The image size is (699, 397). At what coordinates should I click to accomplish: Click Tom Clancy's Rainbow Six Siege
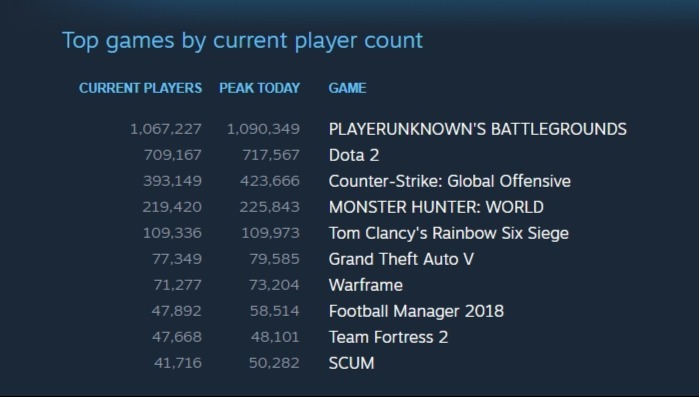pos(448,233)
